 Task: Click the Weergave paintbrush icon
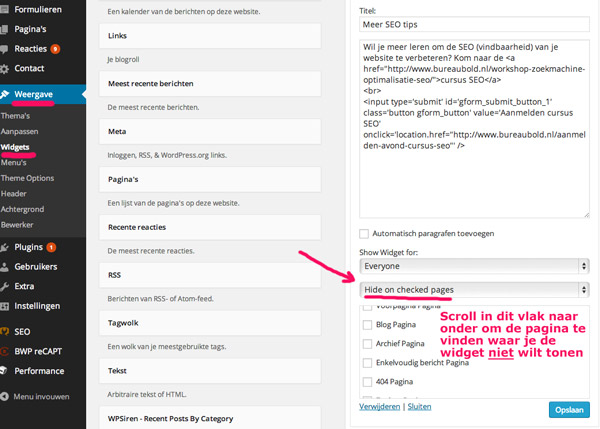pos(4,94)
